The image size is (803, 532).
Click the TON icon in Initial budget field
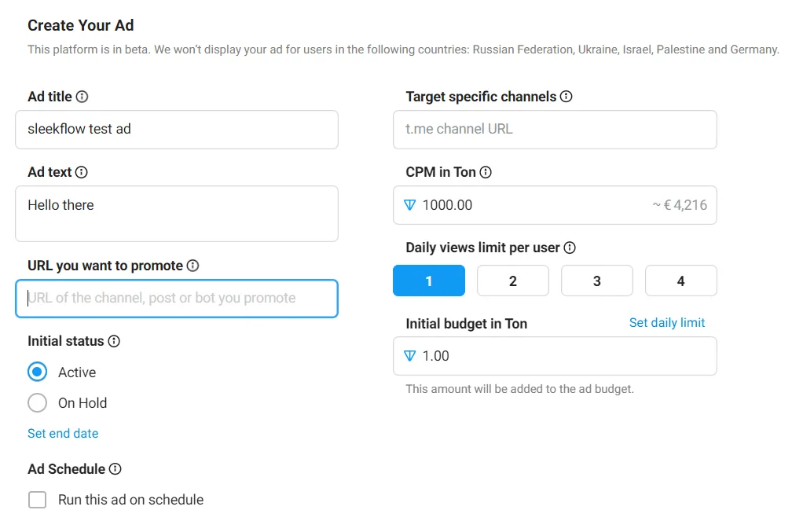(409, 356)
